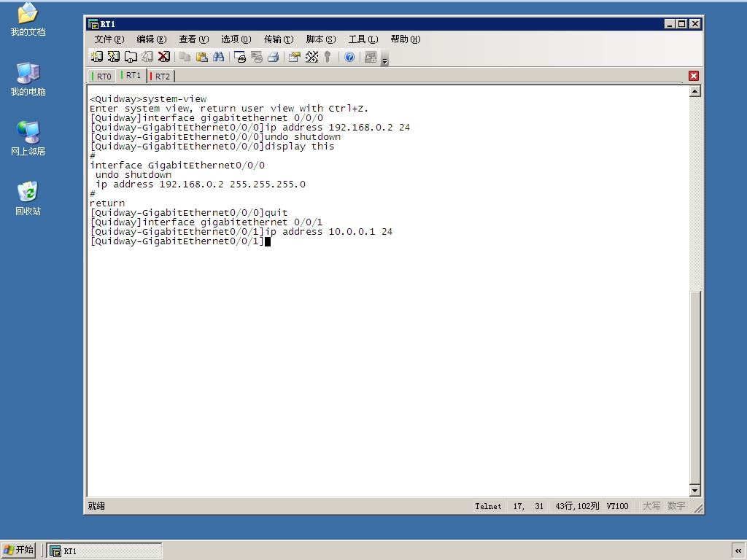Image resolution: width=747 pixels, height=560 pixels.
Task: Maximize the RT1 window
Action: pos(682,24)
